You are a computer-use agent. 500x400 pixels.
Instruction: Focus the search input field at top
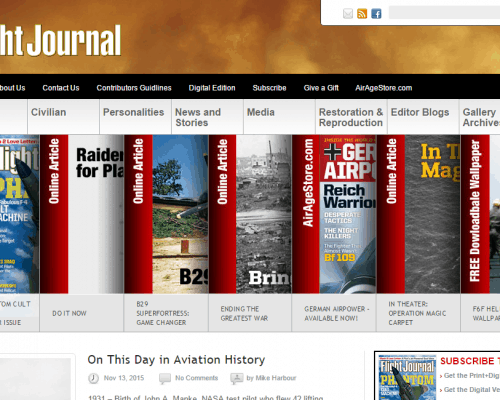(x=444, y=13)
